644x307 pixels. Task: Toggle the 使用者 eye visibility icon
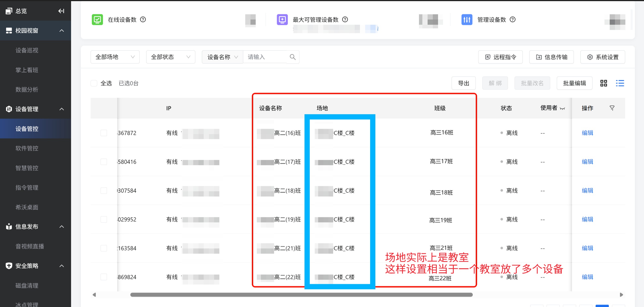coord(562,109)
